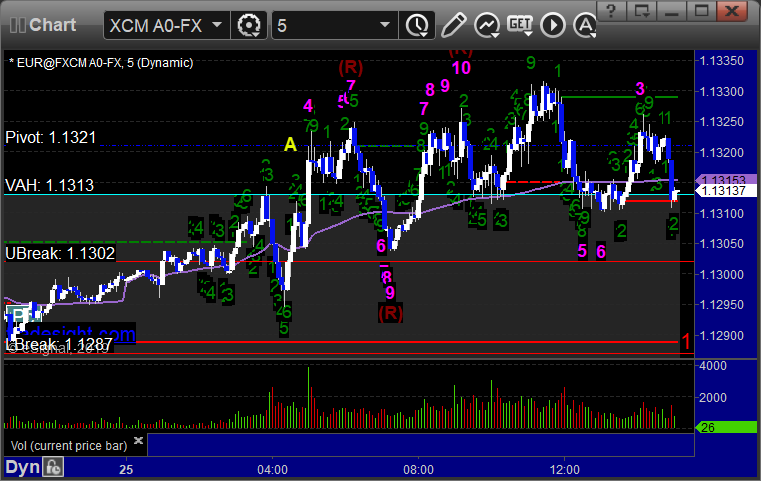Click the 2000 volume axis label
Screen dimensions: 761x481
712,398
